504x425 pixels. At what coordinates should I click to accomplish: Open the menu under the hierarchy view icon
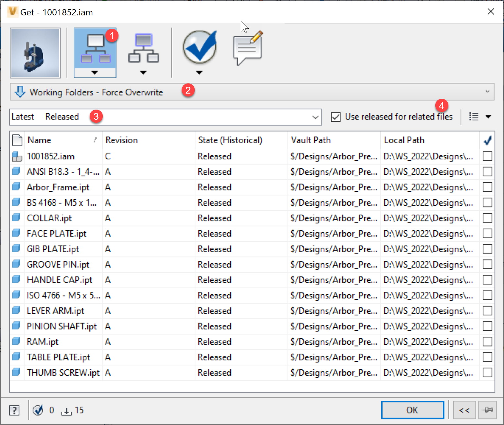(x=95, y=73)
